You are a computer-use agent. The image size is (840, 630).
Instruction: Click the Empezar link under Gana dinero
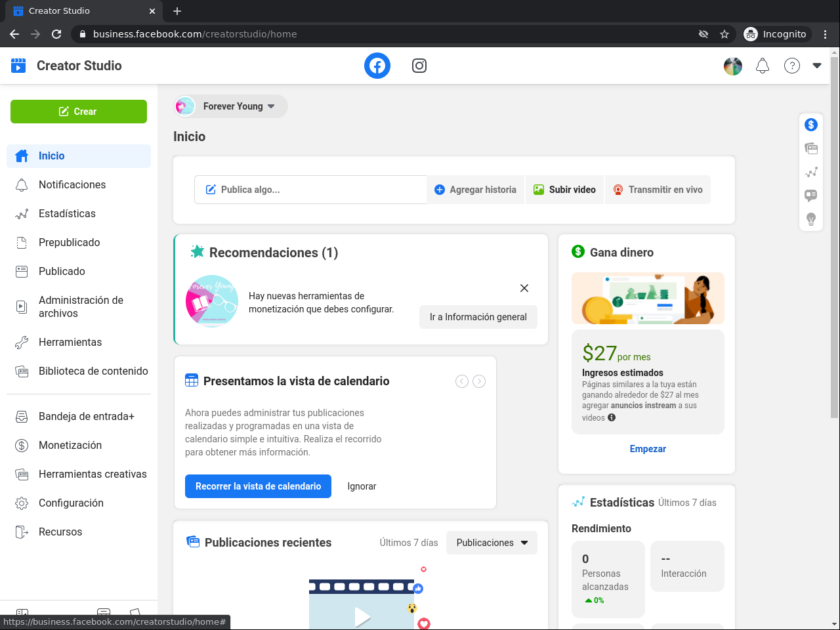click(648, 449)
